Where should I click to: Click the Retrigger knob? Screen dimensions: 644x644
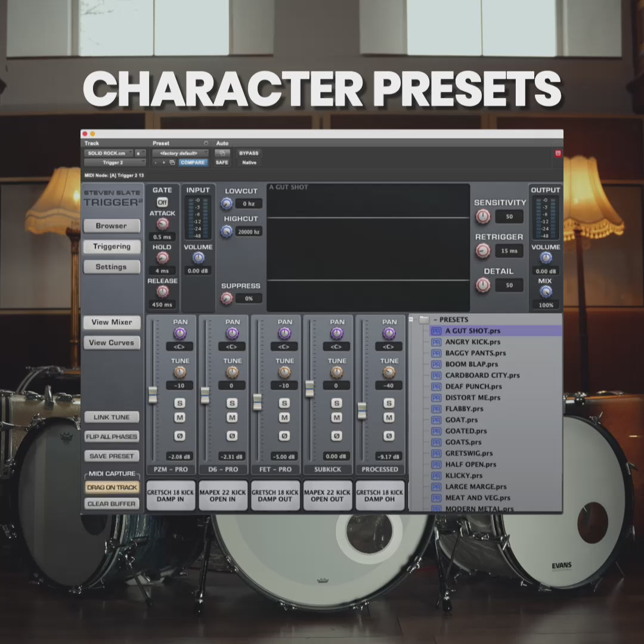(483, 250)
